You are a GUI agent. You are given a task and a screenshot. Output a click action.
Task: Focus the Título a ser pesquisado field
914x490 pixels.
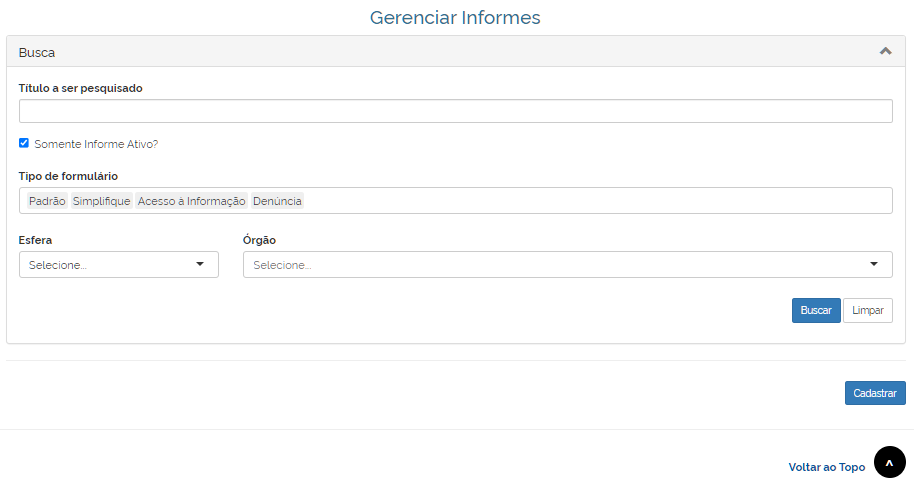pyautogui.click(x=456, y=111)
